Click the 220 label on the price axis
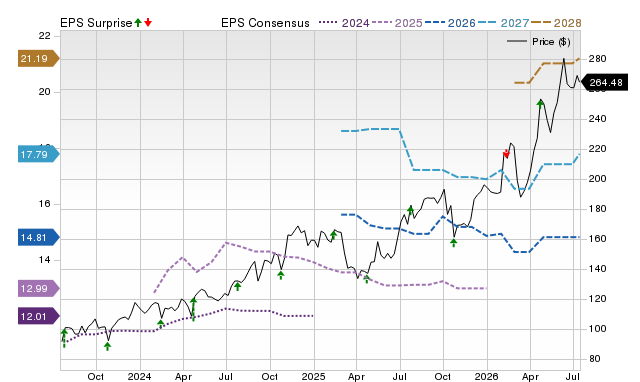Image resolution: width=640 pixels, height=382 pixels. (597, 149)
